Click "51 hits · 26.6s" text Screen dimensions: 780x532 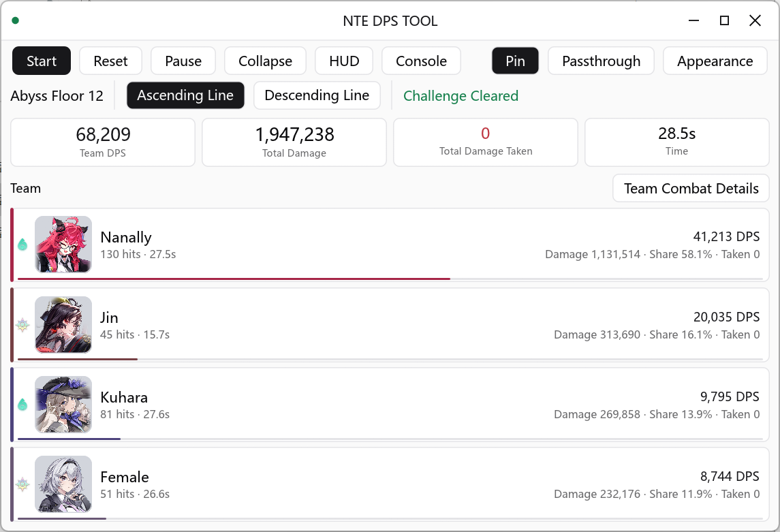pyautogui.click(x=135, y=494)
